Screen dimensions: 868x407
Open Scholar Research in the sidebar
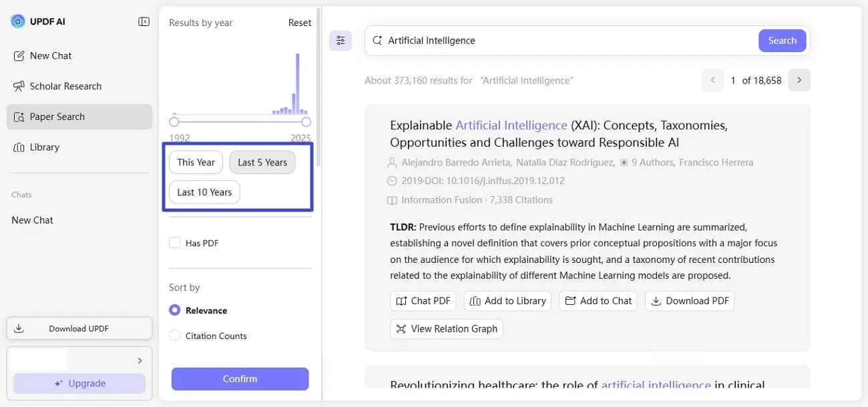point(65,86)
